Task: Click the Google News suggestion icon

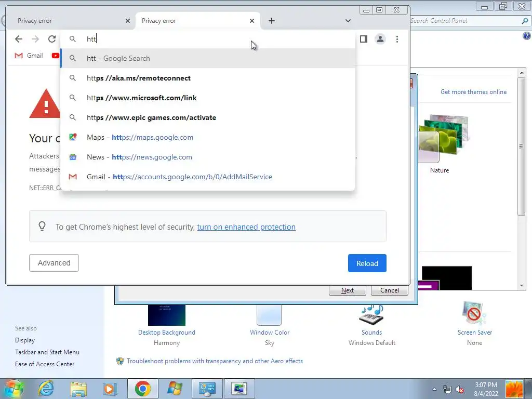Action: click(x=73, y=157)
